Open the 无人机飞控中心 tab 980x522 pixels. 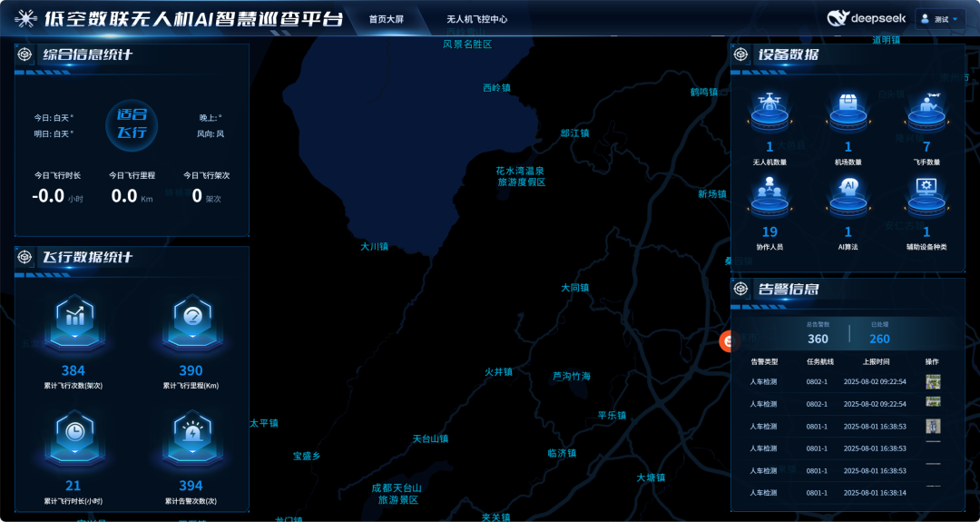pos(476,19)
